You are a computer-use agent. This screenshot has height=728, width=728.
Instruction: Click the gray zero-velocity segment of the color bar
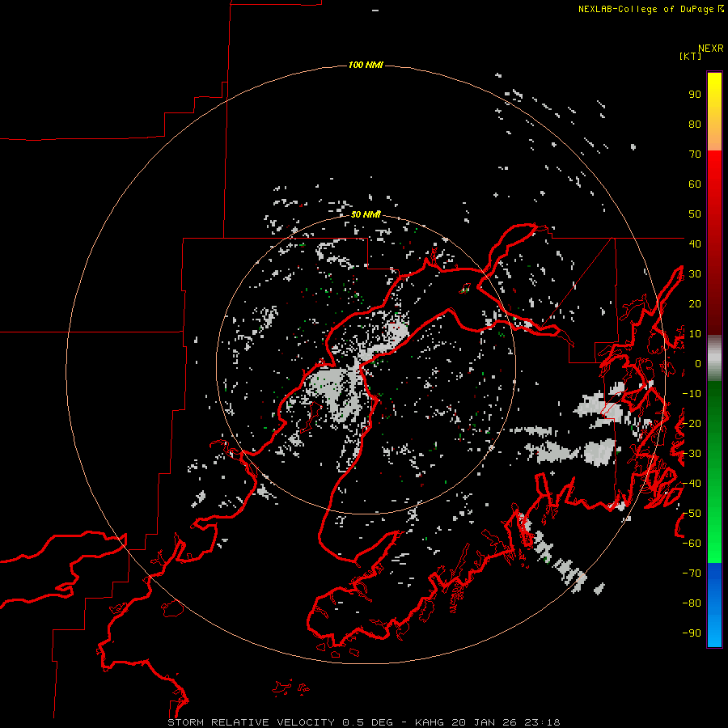714,358
